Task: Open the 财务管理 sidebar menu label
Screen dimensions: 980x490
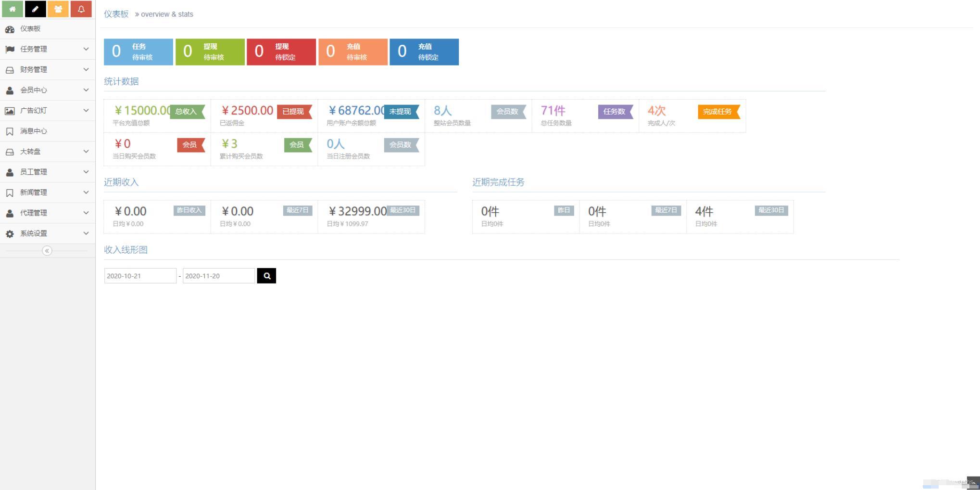Action: [34, 70]
